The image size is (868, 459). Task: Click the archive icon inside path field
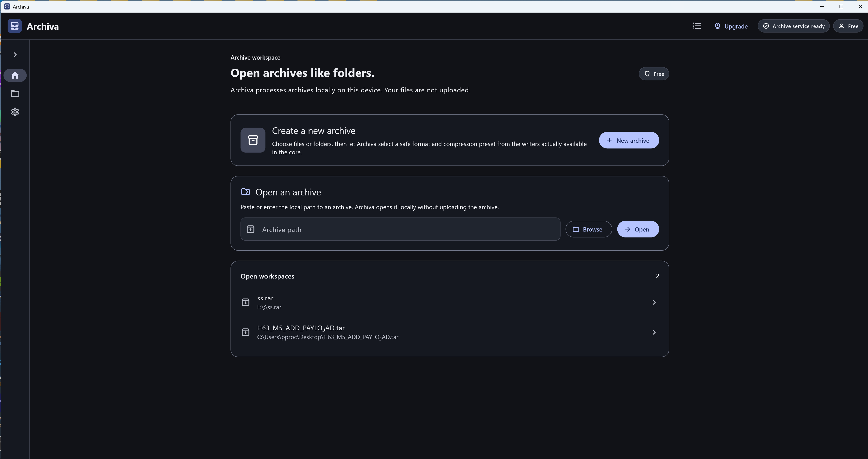[250, 229]
